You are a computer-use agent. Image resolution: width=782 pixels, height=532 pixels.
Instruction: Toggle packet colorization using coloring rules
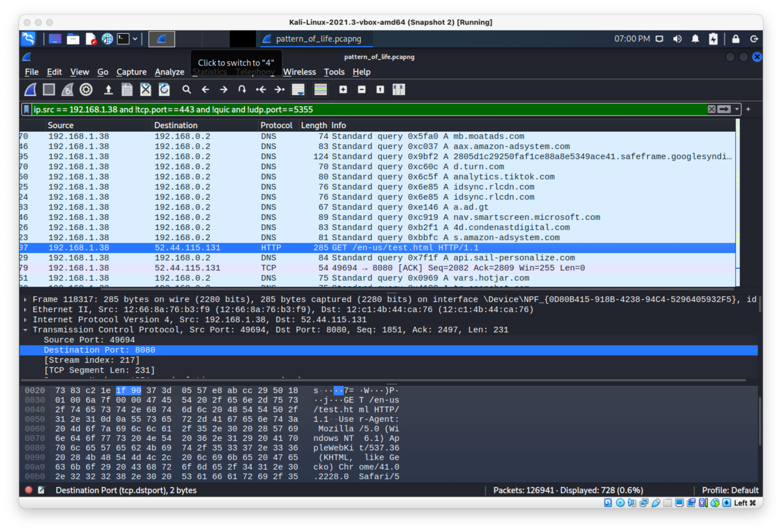(320, 89)
